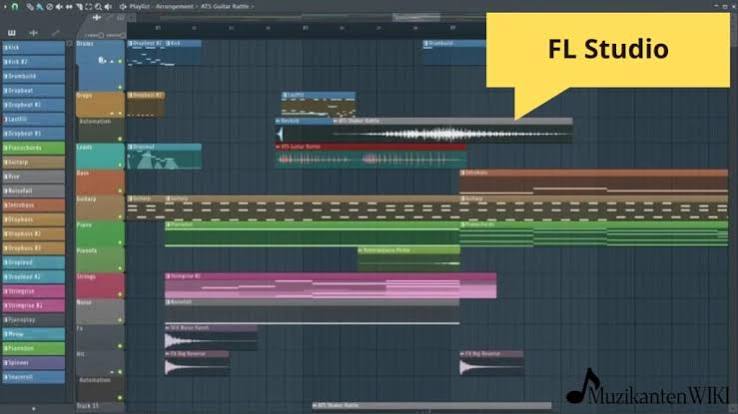Select the Fx track header
Image resolution: width=738 pixels, height=414 pixels.
100,337
